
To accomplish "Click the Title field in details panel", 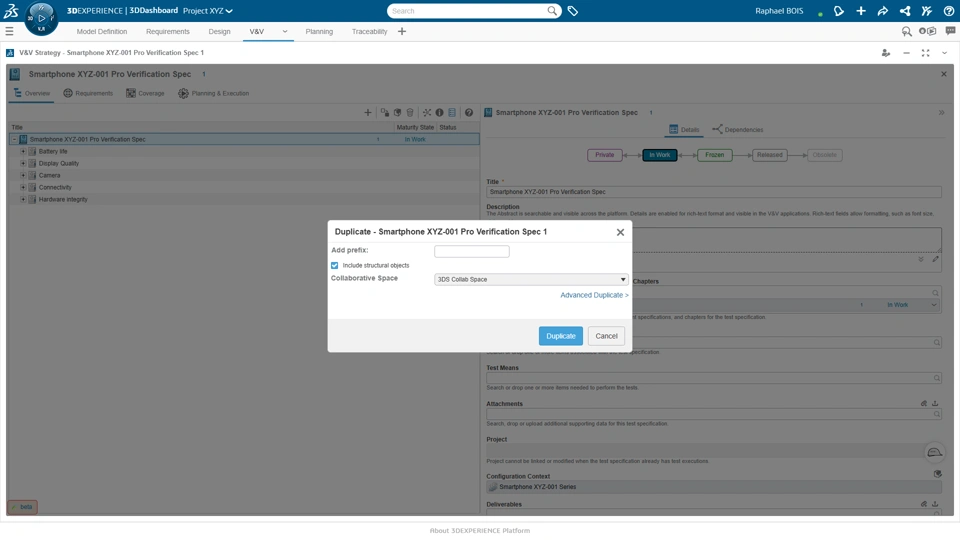I will pyautogui.click(x=713, y=192).
